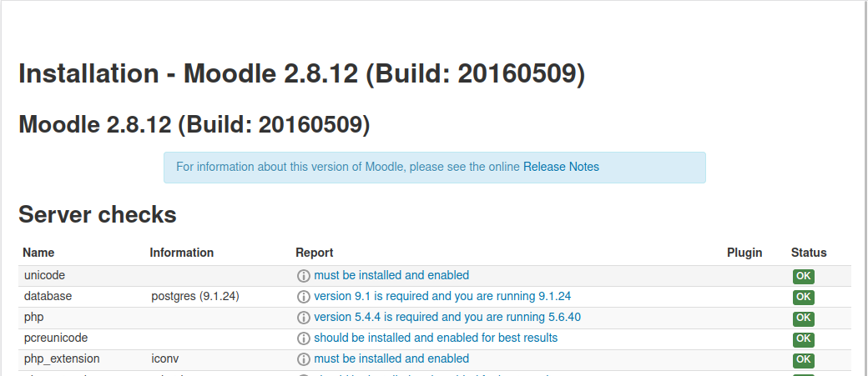The image size is (868, 376).
Task: Click info icon in unicode row
Action: [303, 276]
